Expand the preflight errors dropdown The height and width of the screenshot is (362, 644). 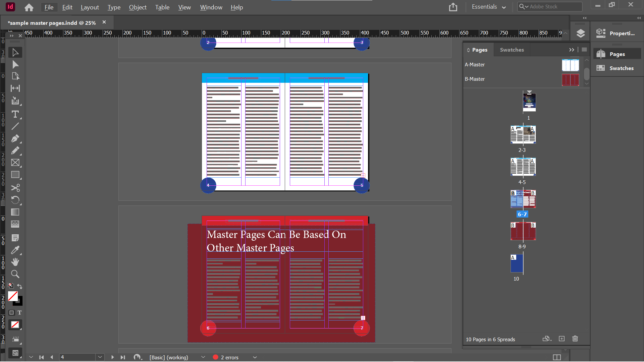click(x=255, y=357)
